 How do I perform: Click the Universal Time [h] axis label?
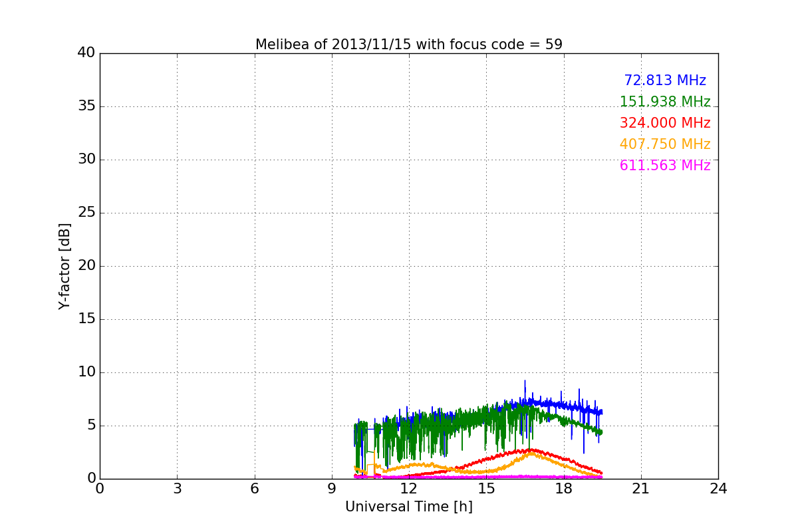click(409, 507)
